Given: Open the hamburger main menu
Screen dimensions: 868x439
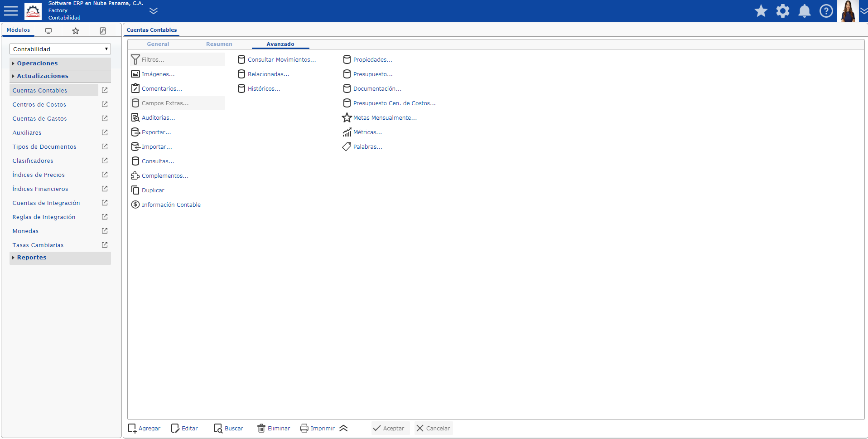Looking at the screenshot, I should [x=11, y=11].
